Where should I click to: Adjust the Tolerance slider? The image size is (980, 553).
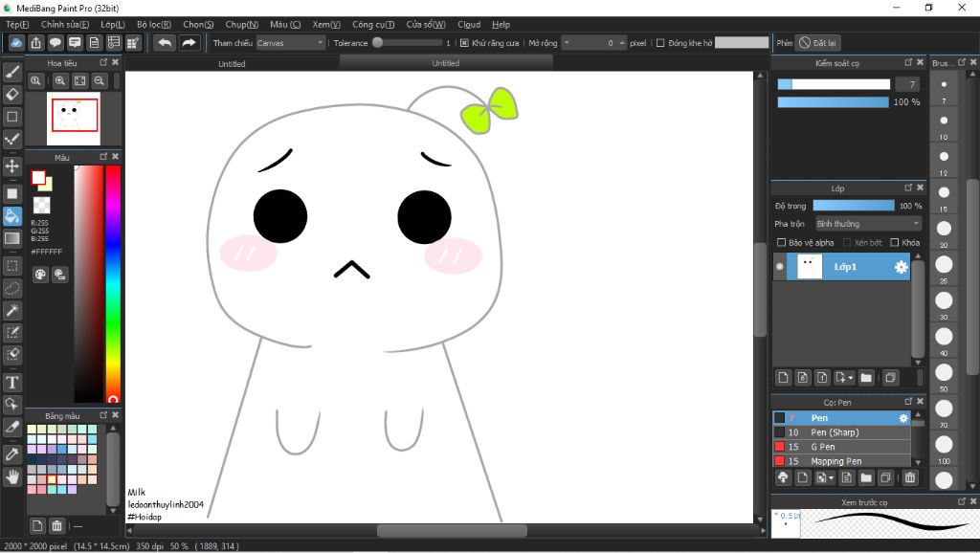407,43
